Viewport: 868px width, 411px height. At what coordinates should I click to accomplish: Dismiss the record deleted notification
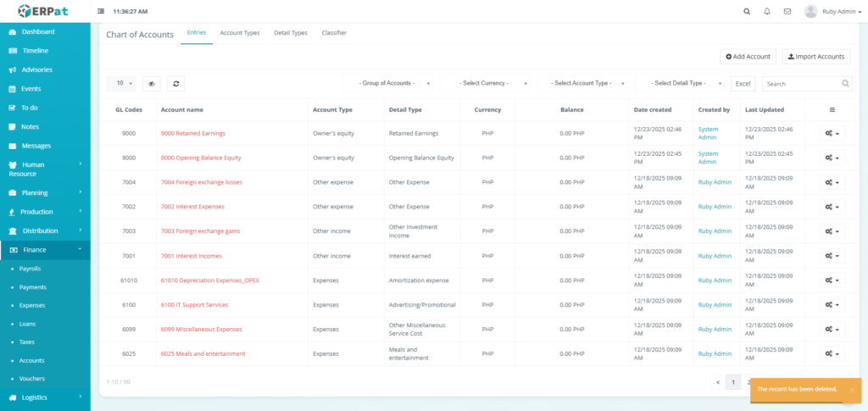(x=851, y=390)
